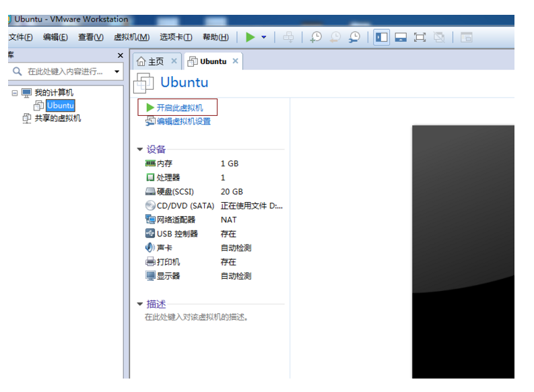Take a snapshot with the clock-plus icon
Viewport: 534px width, 392px height.
316,37
